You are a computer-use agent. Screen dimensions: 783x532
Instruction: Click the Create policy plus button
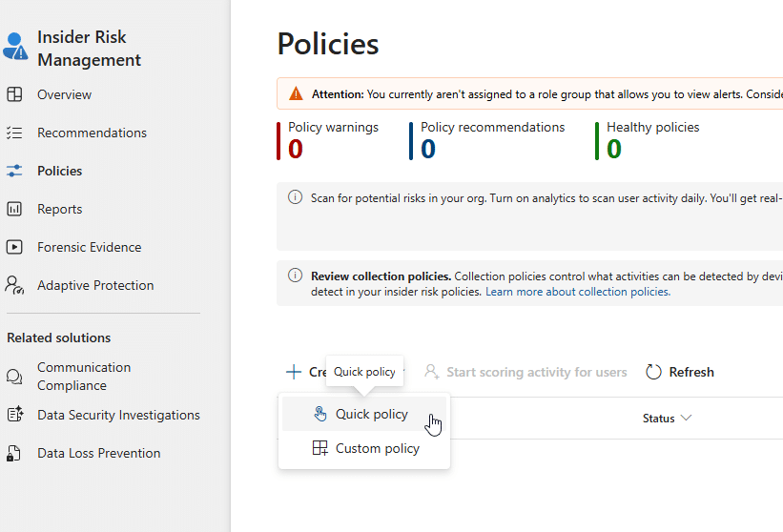[x=294, y=372]
